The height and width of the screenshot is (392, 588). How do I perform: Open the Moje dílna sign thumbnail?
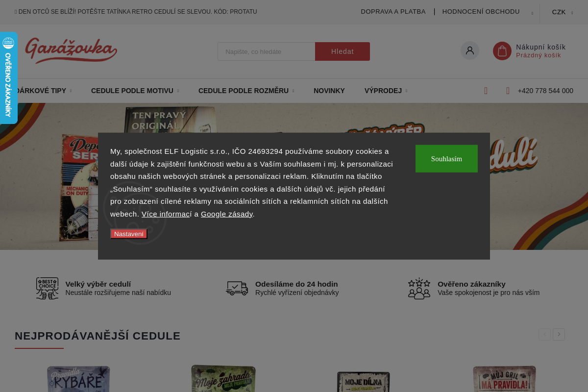[364, 381]
